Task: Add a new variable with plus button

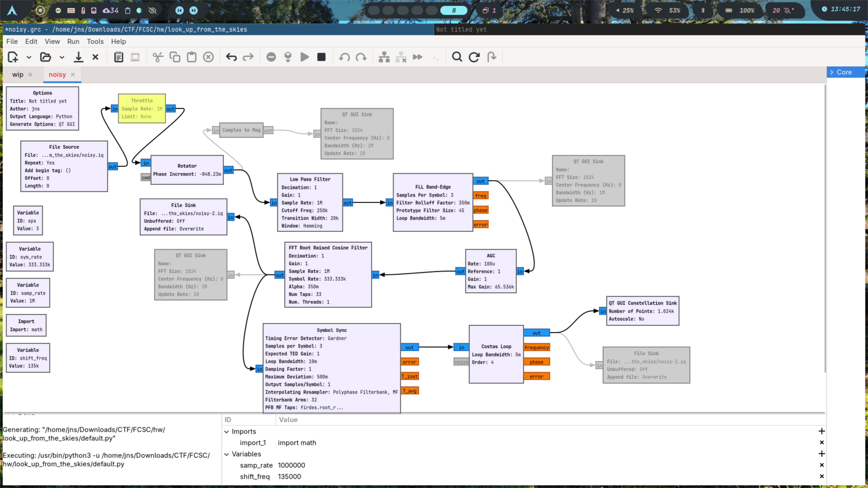Action: coord(821,454)
